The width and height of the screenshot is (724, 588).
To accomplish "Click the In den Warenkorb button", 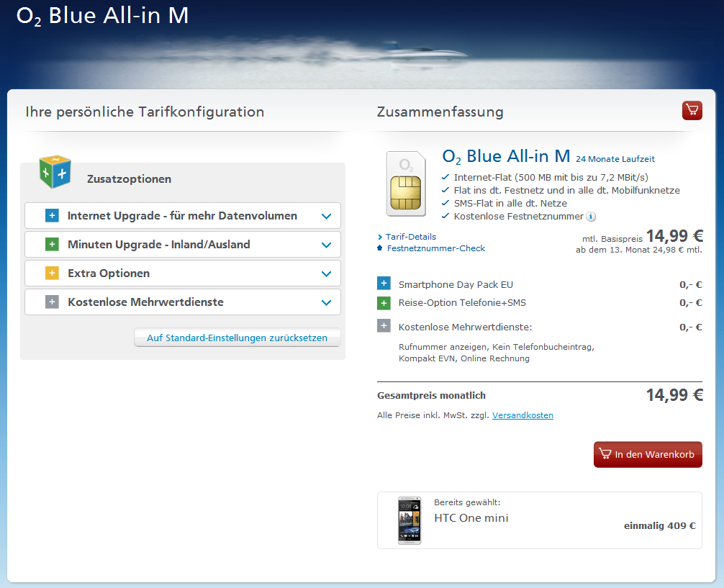I will [648, 455].
